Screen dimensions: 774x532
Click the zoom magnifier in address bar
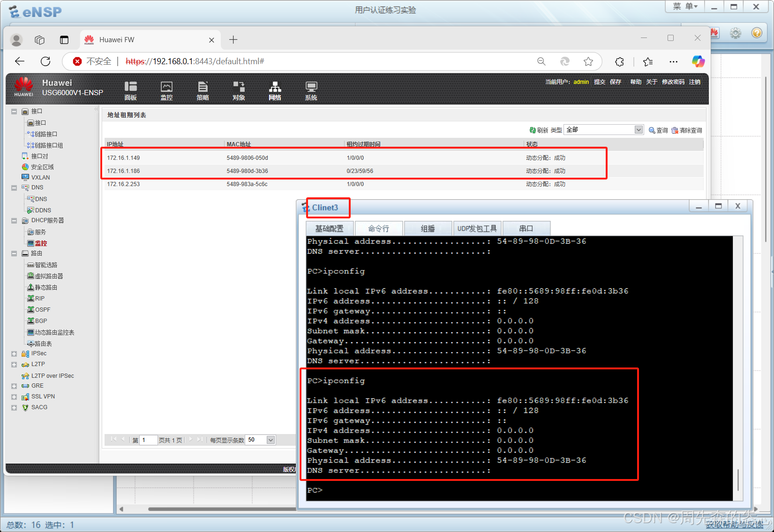click(x=541, y=61)
